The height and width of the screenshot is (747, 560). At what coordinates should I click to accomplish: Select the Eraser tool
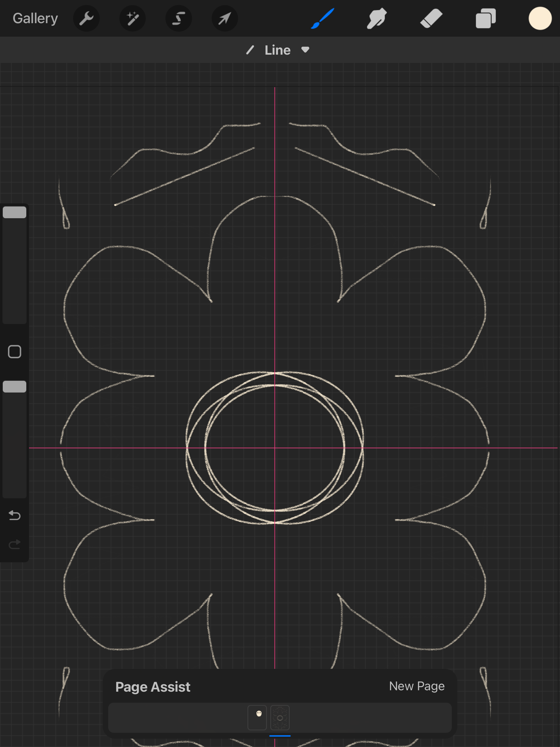[x=431, y=18]
